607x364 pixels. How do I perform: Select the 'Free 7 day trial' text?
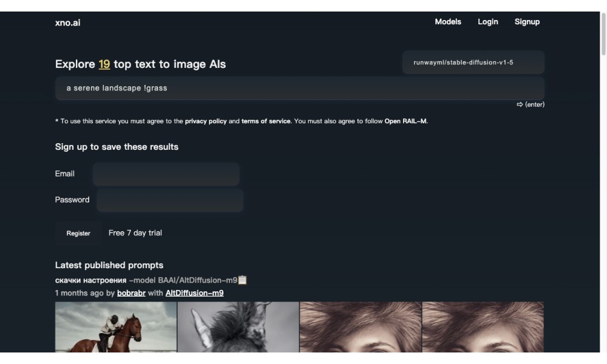click(x=135, y=233)
